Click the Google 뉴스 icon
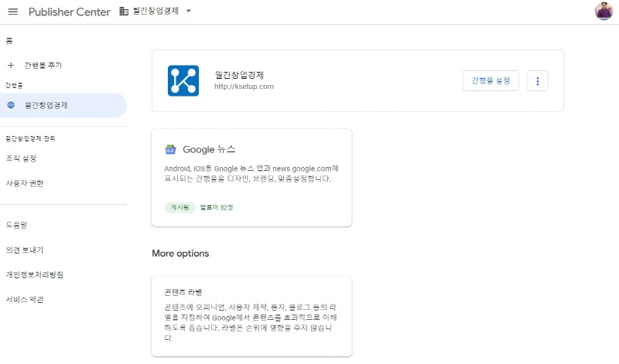This screenshot has height=364, width=619. pyautogui.click(x=170, y=149)
